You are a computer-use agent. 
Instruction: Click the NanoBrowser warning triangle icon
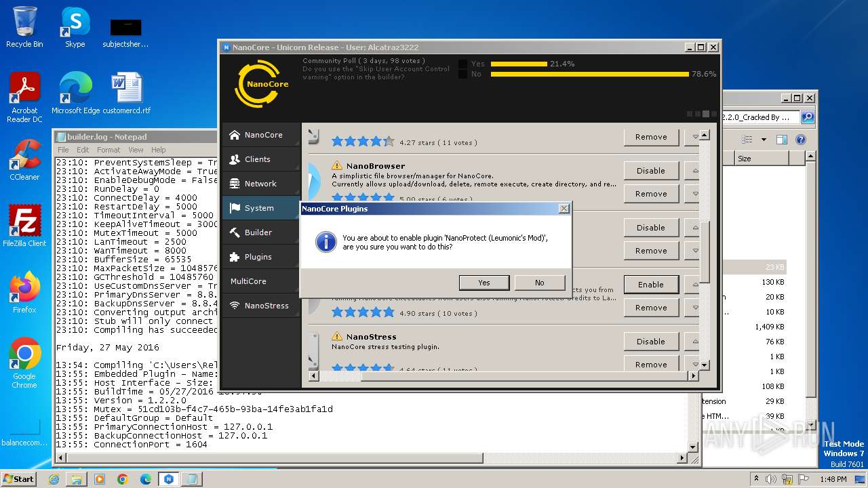point(337,165)
